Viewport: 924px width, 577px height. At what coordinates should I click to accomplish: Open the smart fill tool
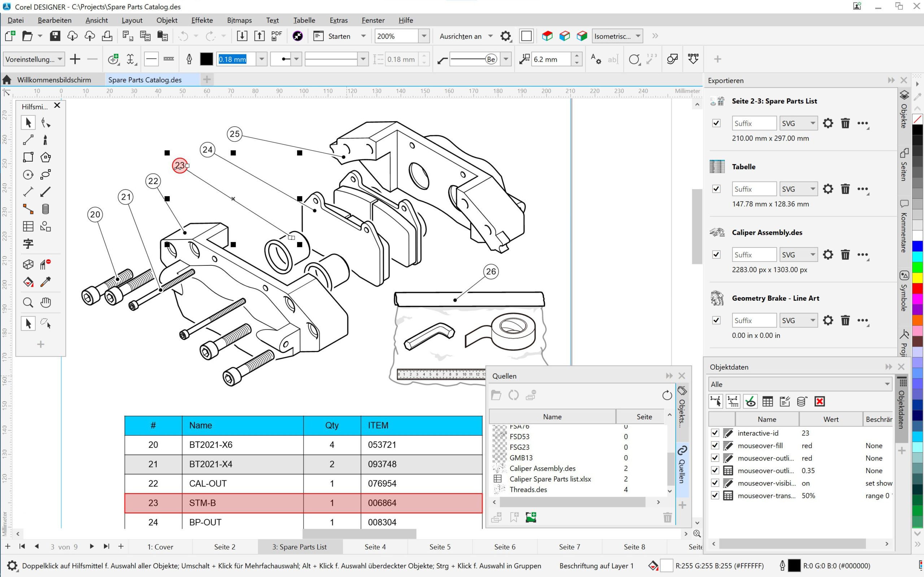click(28, 282)
